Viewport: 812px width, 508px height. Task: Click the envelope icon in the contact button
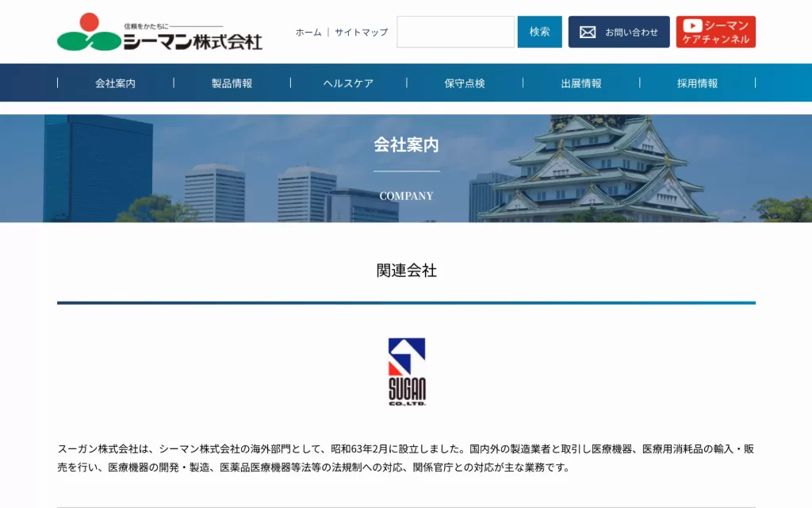(588, 33)
